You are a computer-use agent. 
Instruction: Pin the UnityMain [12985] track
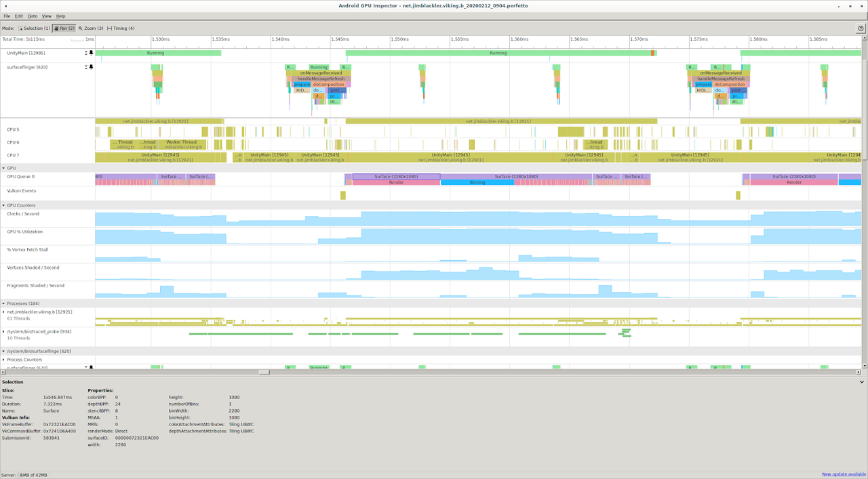(91, 53)
